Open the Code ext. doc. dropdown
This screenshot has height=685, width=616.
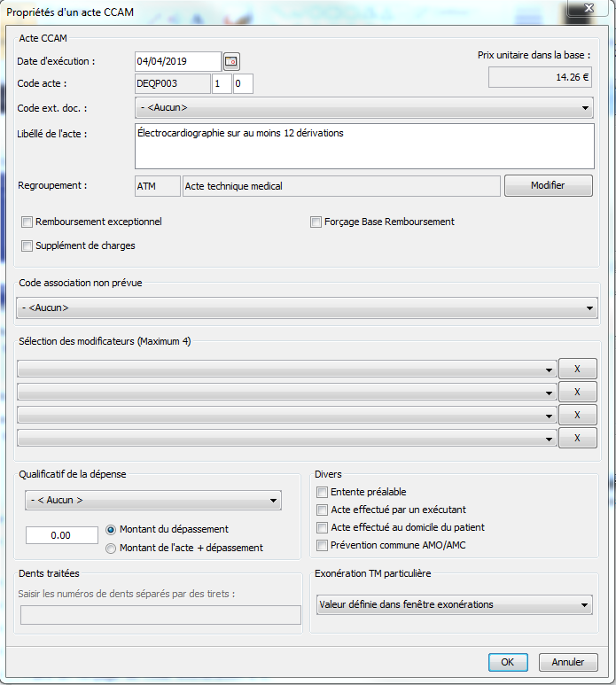pyautogui.click(x=363, y=108)
